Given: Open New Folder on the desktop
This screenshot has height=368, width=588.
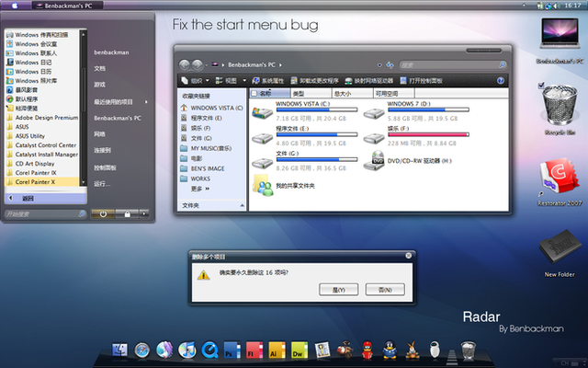Looking at the screenshot, I should pyautogui.click(x=560, y=247).
